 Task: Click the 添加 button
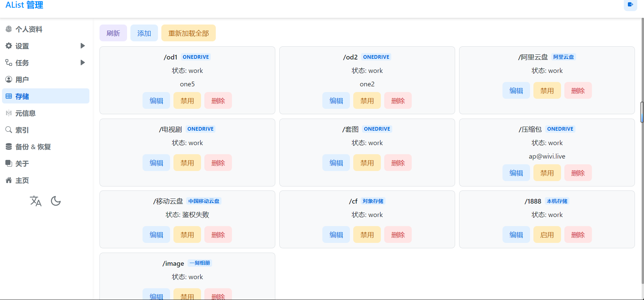click(144, 33)
